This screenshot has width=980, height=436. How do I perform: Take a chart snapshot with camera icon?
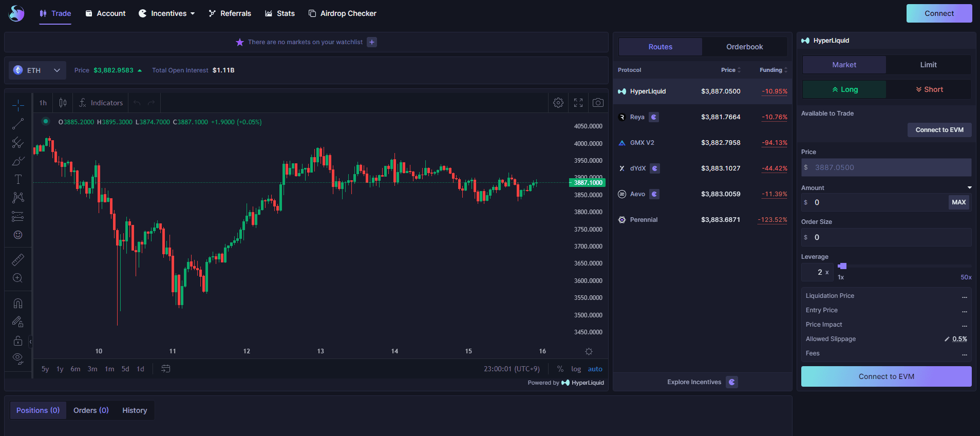[x=598, y=103]
